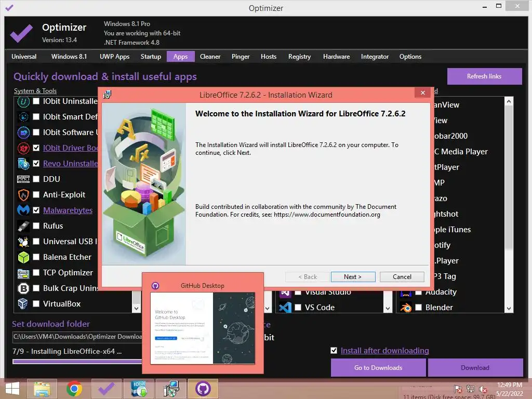Screen dimensions: 532x399
Task: Click the down arrow beside Blender list
Action: point(509,308)
